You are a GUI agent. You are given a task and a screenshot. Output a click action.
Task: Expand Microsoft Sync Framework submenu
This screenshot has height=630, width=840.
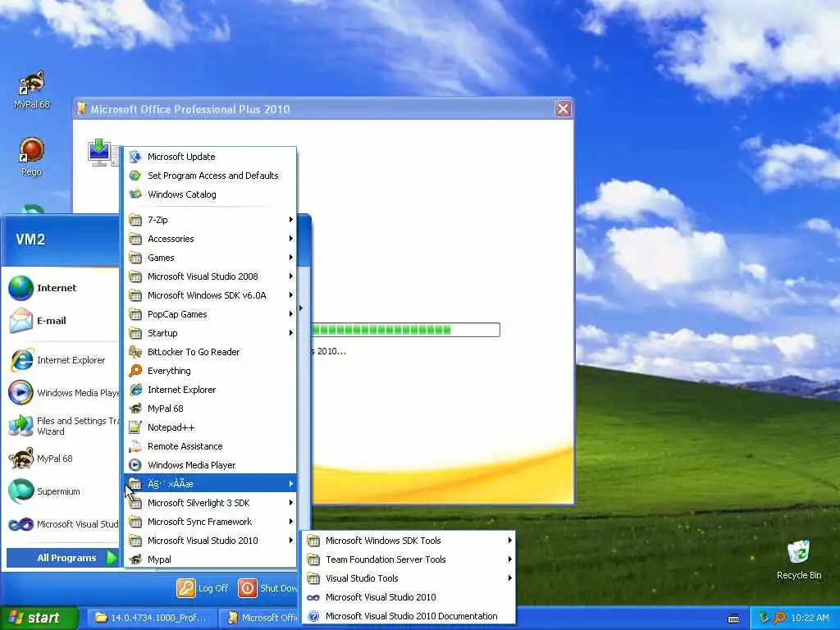tap(211, 521)
